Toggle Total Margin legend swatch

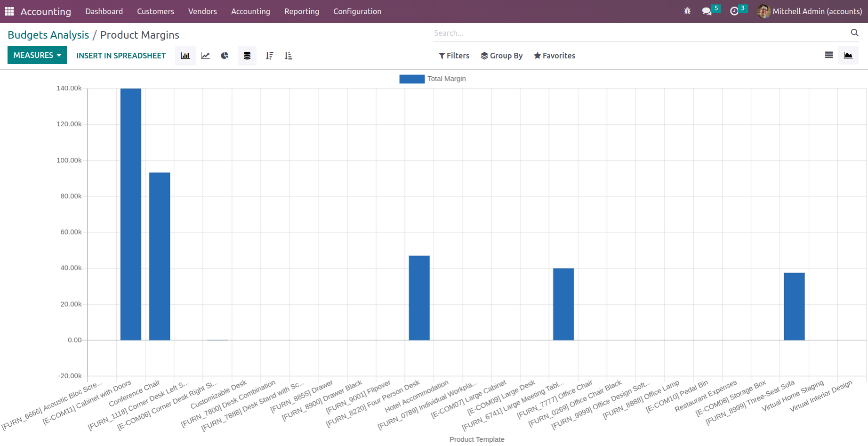pyautogui.click(x=412, y=79)
